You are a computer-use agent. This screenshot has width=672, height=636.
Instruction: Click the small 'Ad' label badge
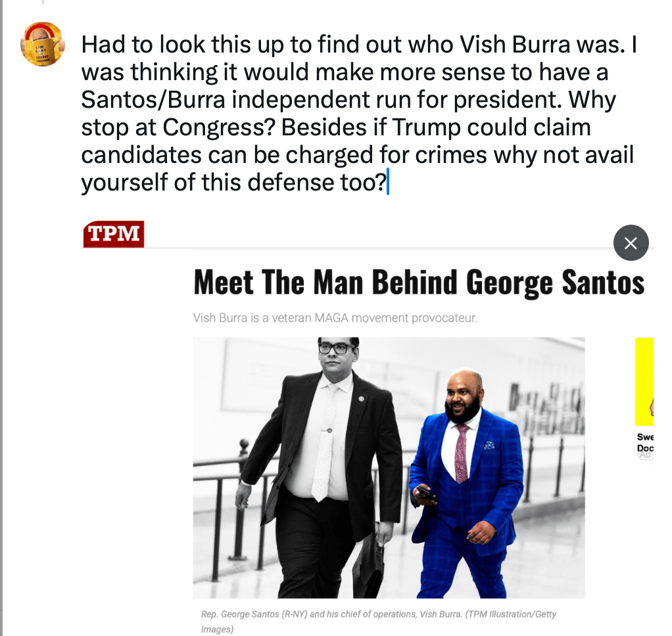click(644, 455)
